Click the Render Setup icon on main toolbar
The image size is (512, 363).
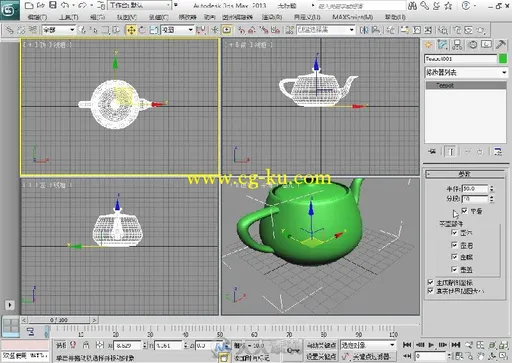(x=457, y=30)
